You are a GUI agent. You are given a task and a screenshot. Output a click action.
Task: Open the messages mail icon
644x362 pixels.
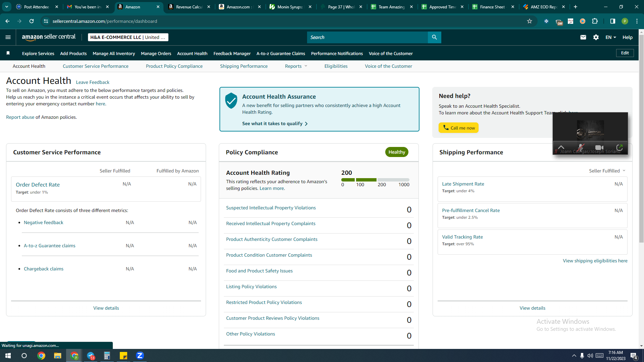coord(583,37)
